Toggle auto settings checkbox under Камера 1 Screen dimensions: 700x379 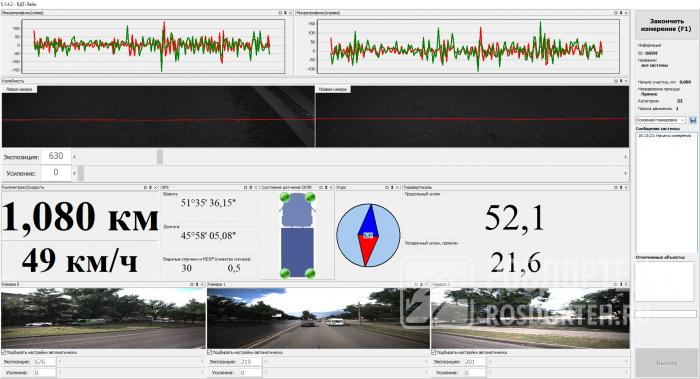click(x=210, y=353)
